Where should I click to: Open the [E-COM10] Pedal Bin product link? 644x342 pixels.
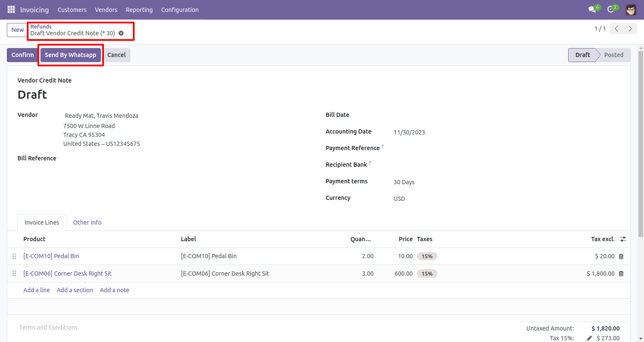[51, 256]
